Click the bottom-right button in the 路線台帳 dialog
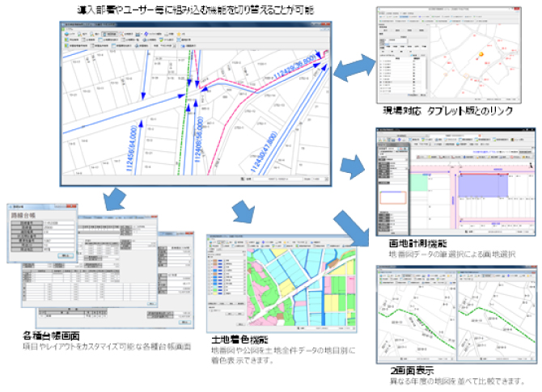 [x=66, y=255]
